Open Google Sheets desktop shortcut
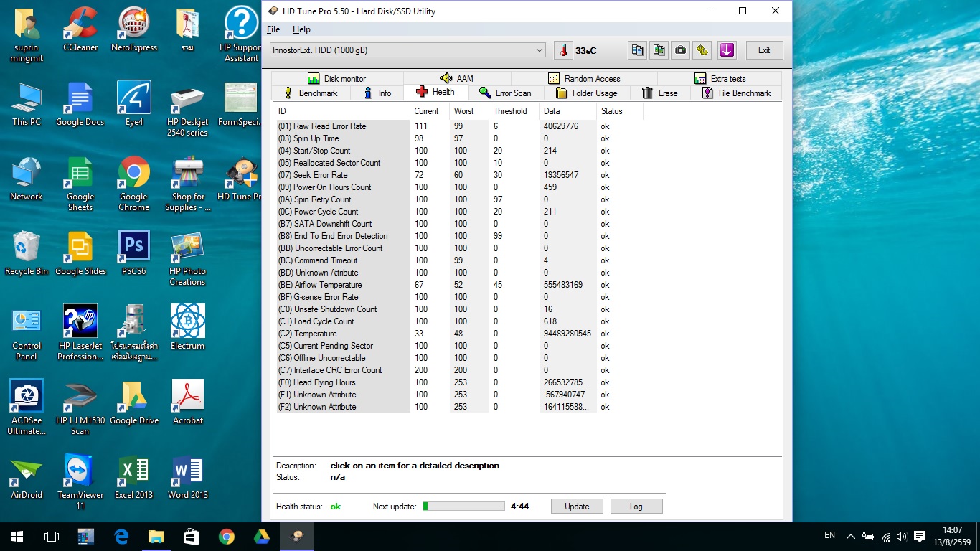This screenshot has width=980, height=551. 80,184
